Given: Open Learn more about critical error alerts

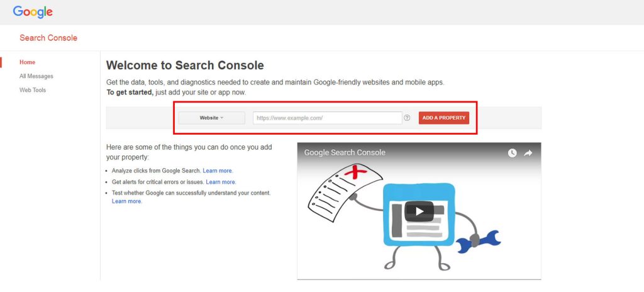Looking at the screenshot, I should pyautogui.click(x=221, y=182).
